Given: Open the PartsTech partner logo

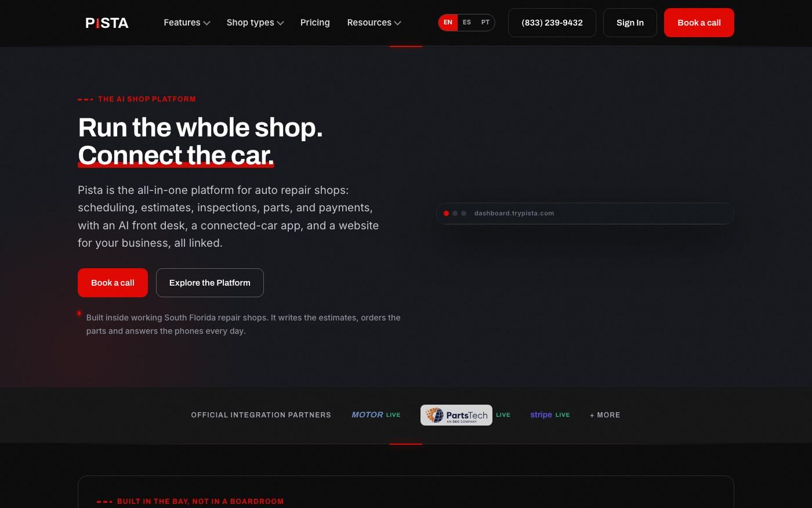Looking at the screenshot, I should pyautogui.click(x=456, y=415).
